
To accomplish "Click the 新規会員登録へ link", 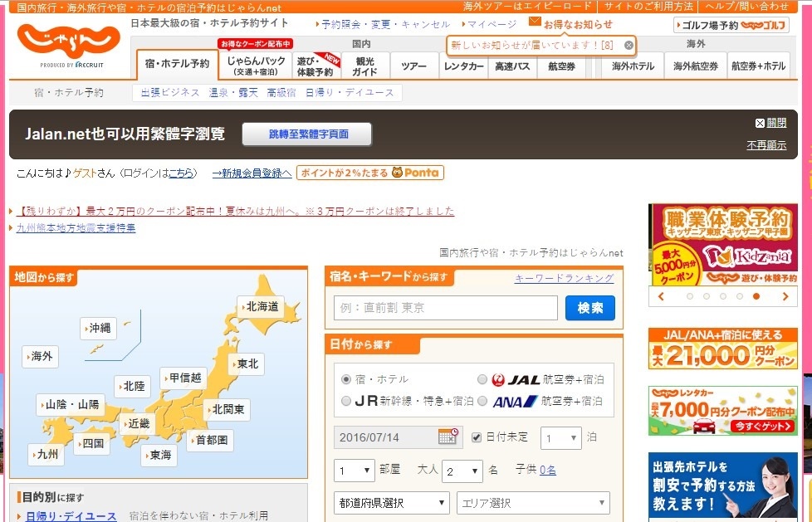I will pyautogui.click(x=252, y=173).
